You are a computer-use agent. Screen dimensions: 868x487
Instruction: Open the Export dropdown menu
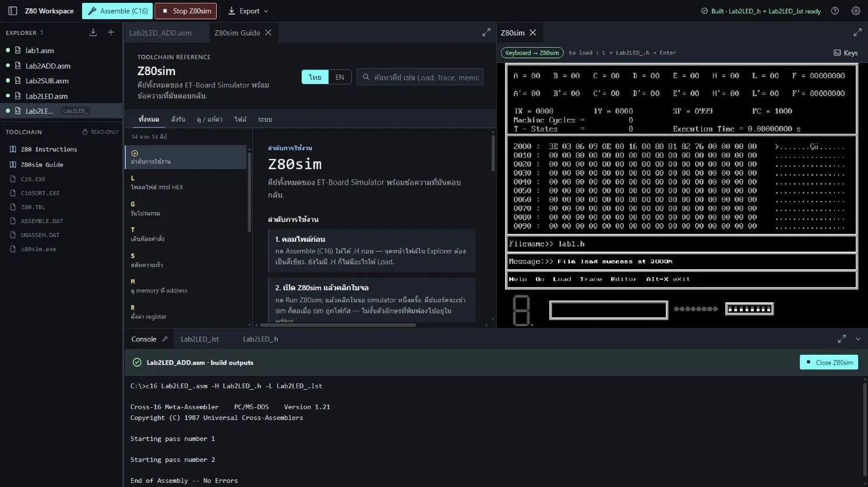(x=248, y=11)
